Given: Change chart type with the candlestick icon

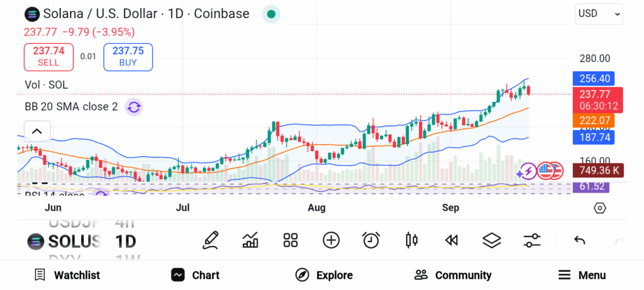Looking at the screenshot, I should (x=412, y=240).
